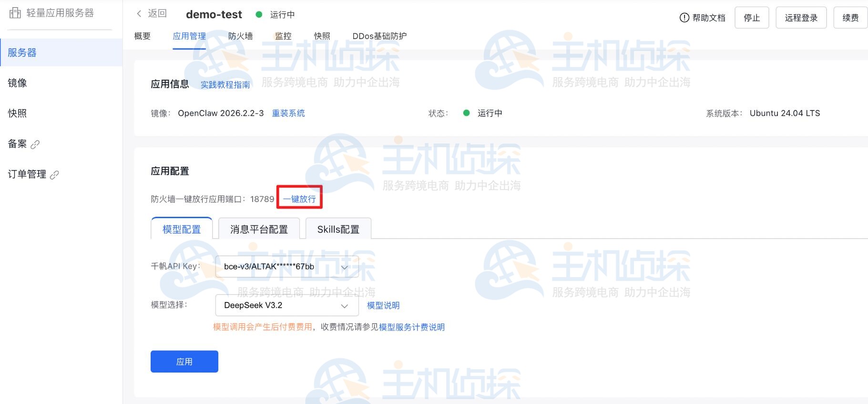Image resolution: width=868 pixels, height=404 pixels.
Task: Switch to the 概要 tab
Action: pos(142,36)
